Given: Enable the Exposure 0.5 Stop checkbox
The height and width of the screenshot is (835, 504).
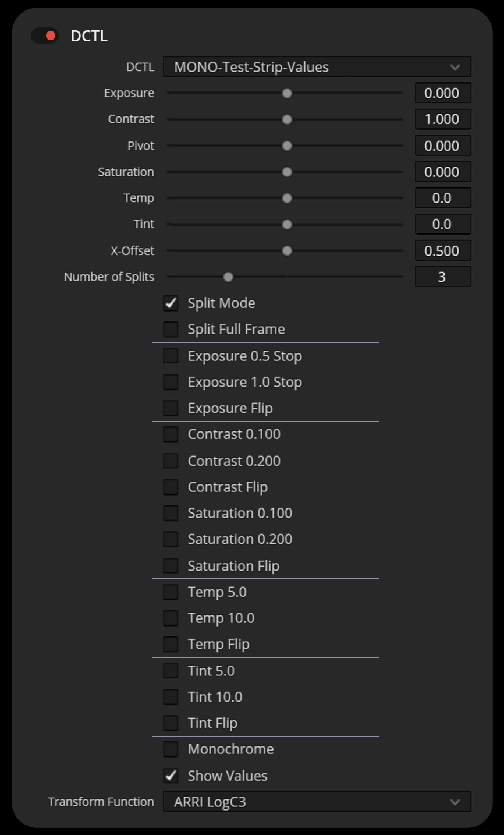Looking at the screenshot, I should 171,356.
